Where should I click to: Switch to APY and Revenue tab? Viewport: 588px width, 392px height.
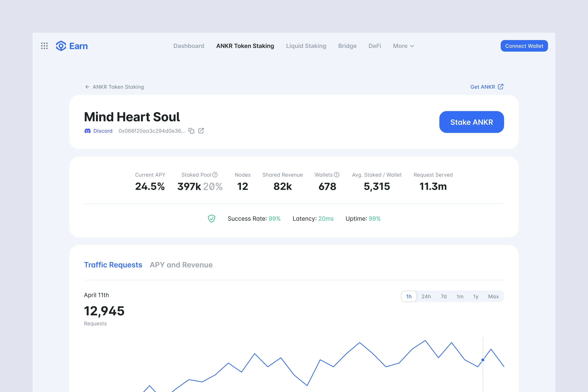click(x=181, y=265)
